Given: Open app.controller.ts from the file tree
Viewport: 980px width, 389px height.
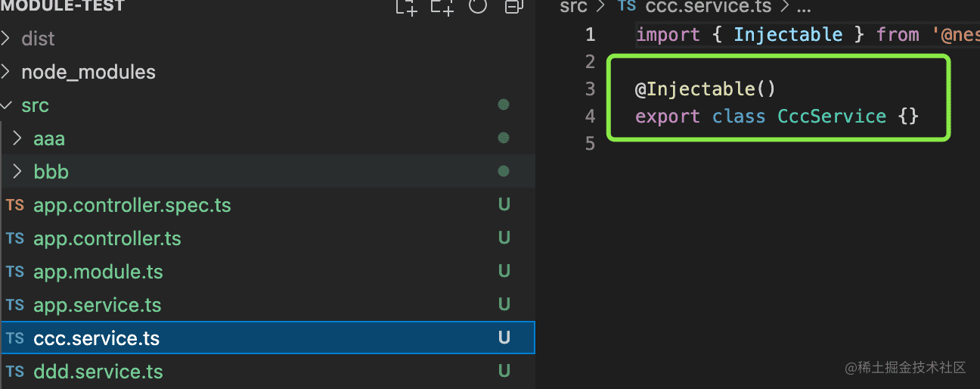Looking at the screenshot, I should click(107, 238).
